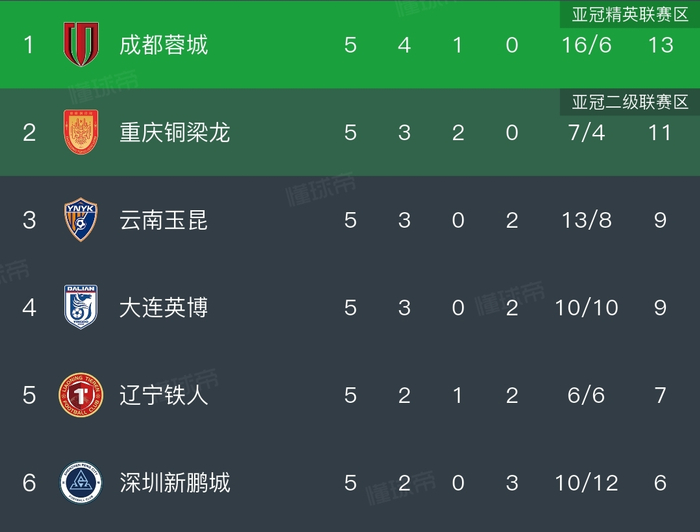Image resolution: width=700 pixels, height=532 pixels.
Task: Click rank number 3 in standings
Action: point(29,220)
